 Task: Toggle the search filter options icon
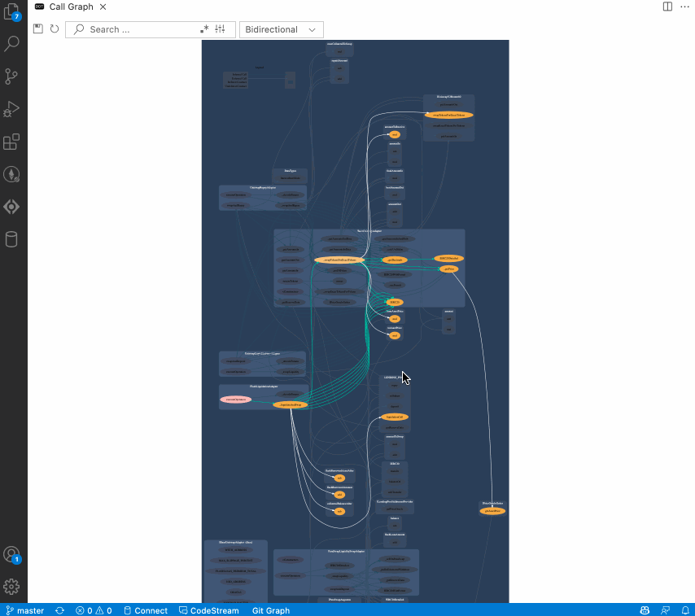click(x=220, y=28)
